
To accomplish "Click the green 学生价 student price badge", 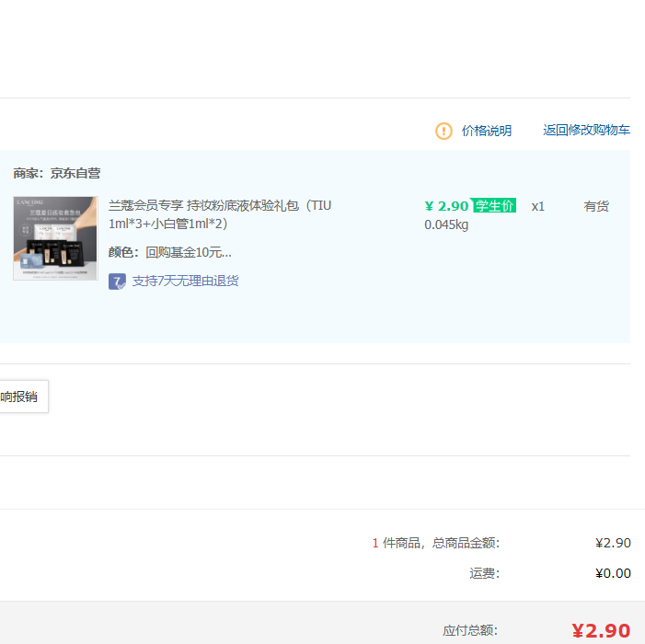I will (494, 206).
